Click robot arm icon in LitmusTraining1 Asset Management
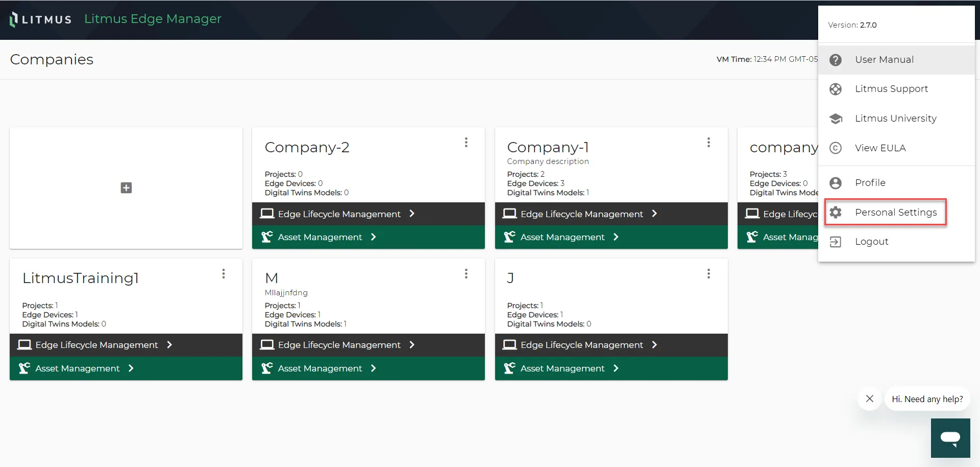Viewport: 980px width, 467px height. (x=24, y=368)
